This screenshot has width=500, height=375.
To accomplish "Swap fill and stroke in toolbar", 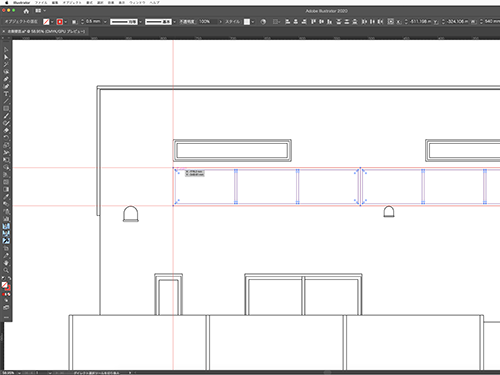I will point(9,279).
